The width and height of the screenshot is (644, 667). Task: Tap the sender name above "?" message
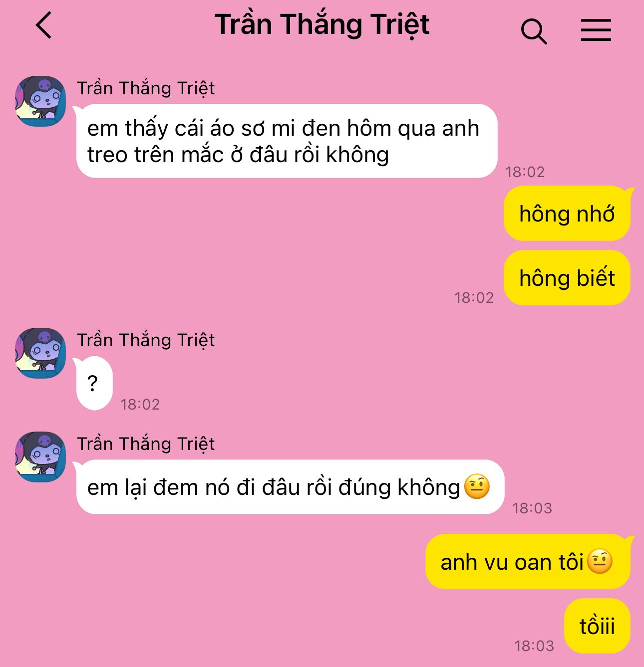pyautogui.click(x=146, y=341)
